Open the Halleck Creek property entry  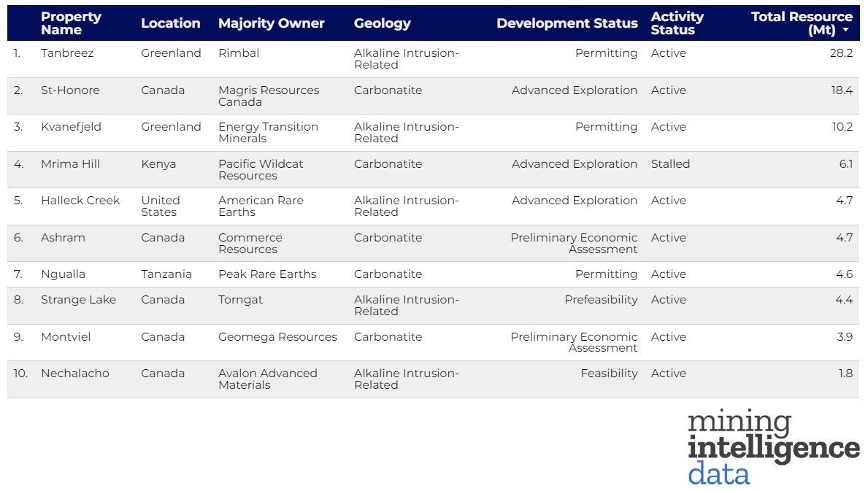[x=80, y=201]
